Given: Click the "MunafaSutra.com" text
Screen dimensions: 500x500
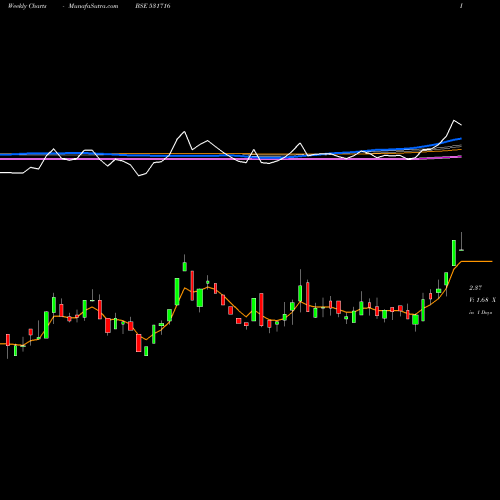Looking at the screenshot, I should tap(93, 6).
